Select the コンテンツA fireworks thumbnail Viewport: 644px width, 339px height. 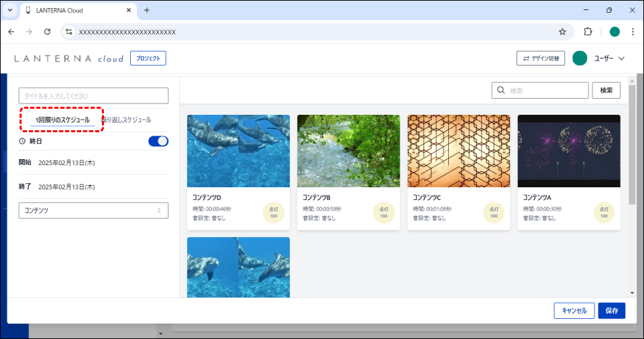569,151
